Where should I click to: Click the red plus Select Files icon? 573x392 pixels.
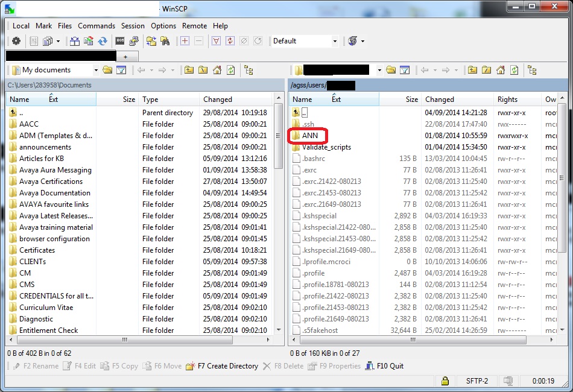(x=185, y=41)
